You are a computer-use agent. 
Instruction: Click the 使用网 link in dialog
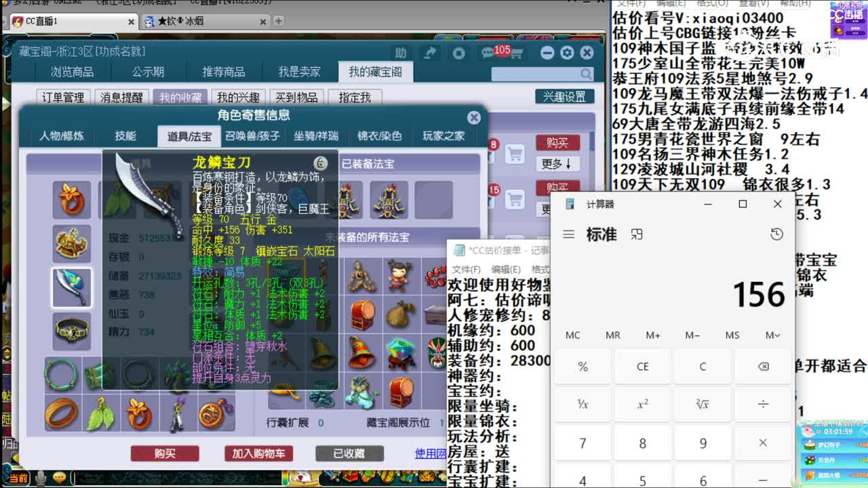click(x=431, y=453)
